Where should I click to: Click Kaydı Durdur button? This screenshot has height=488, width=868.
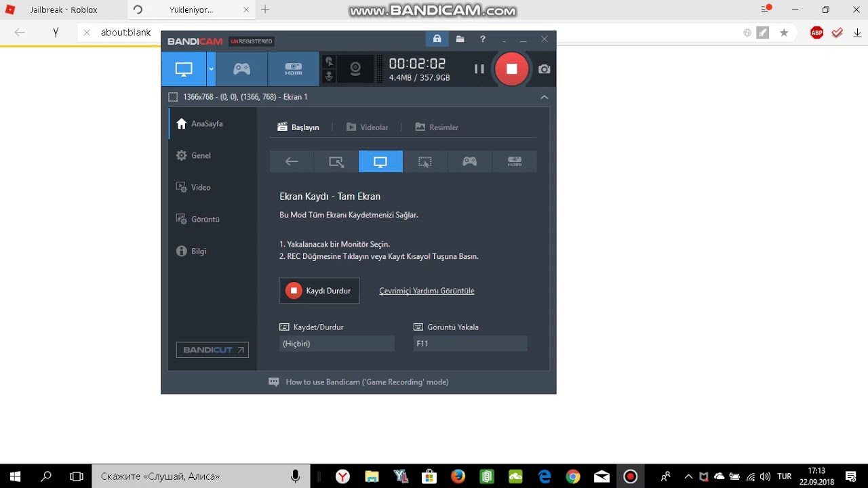(x=319, y=291)
